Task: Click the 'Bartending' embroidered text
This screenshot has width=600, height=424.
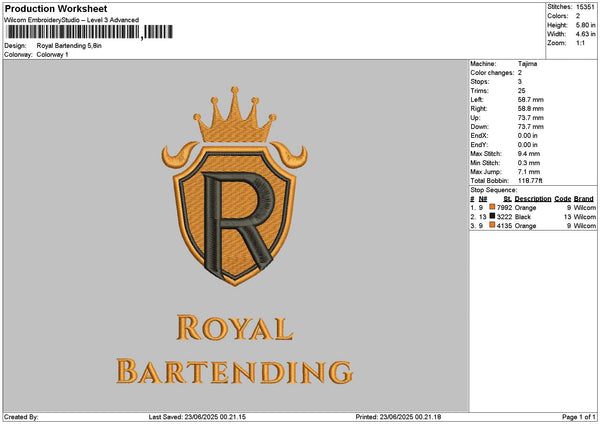Action: (x=234, y=371)
